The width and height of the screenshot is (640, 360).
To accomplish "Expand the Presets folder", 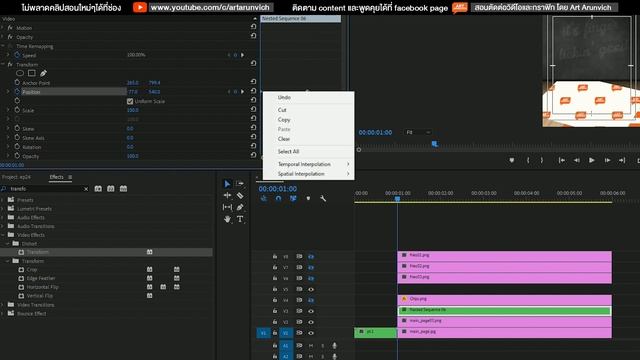I will coord(2,200).
